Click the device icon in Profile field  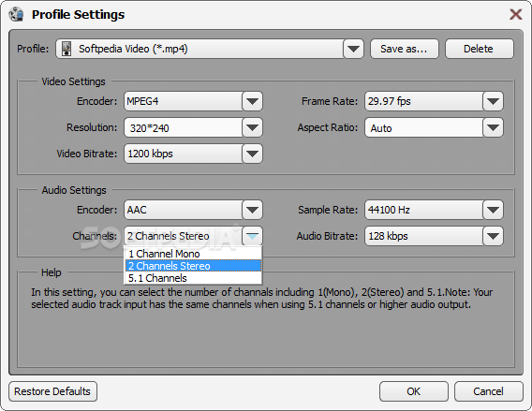(66, 49)
